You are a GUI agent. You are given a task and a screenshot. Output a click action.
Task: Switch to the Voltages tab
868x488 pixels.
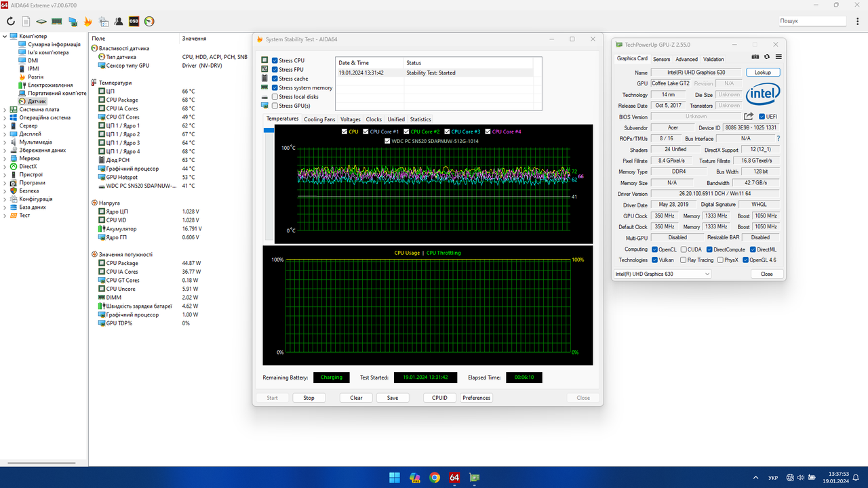click(351, 119)
